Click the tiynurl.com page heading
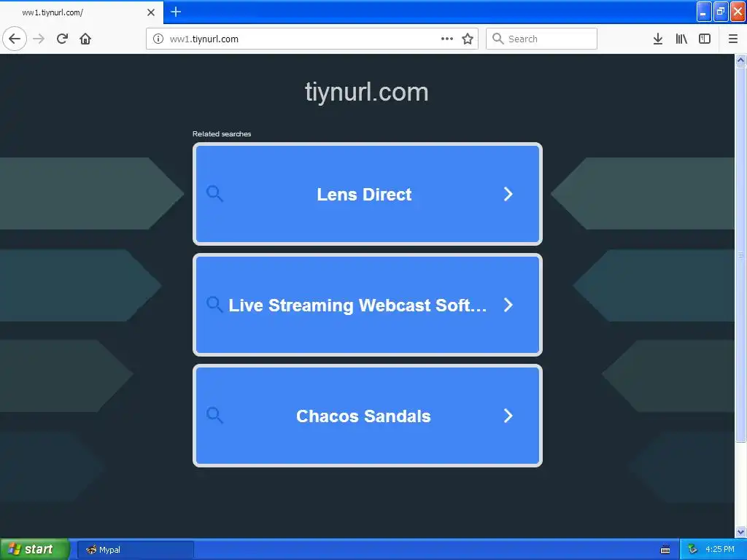Image resolution: width=747 pixels, height=560 pixels. (x=366, y=92)
